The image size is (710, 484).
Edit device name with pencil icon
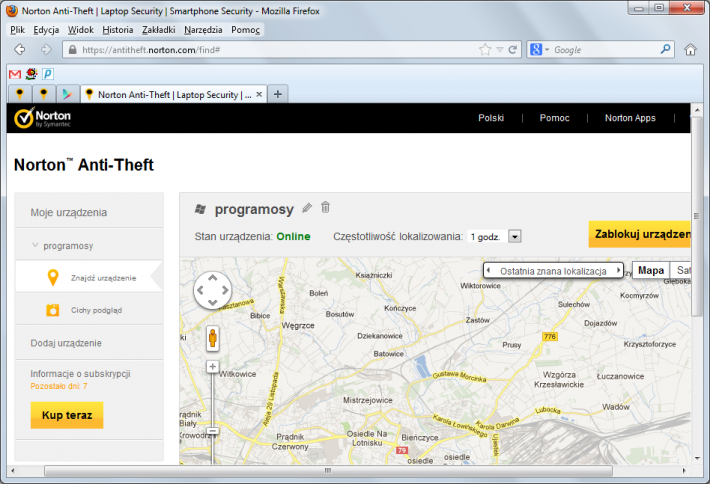point(307,208)
